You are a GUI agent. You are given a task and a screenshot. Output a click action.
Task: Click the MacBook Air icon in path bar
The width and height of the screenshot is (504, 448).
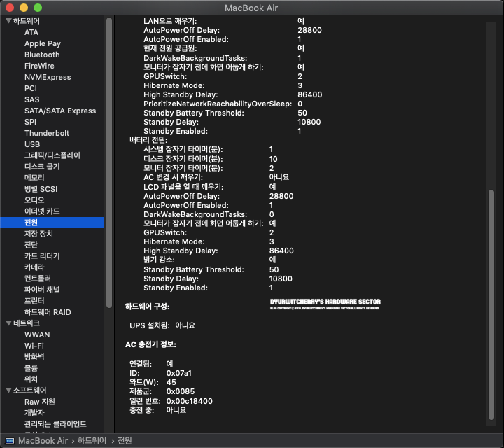click(x=10, y=440)
